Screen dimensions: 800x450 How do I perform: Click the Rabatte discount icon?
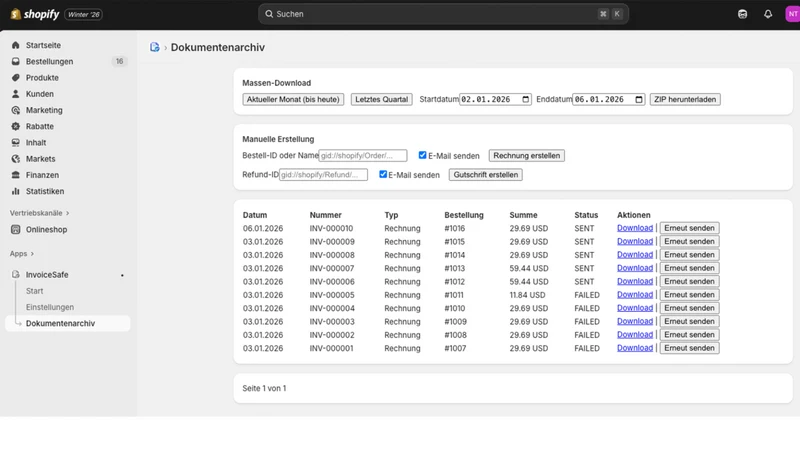[16, 126]
